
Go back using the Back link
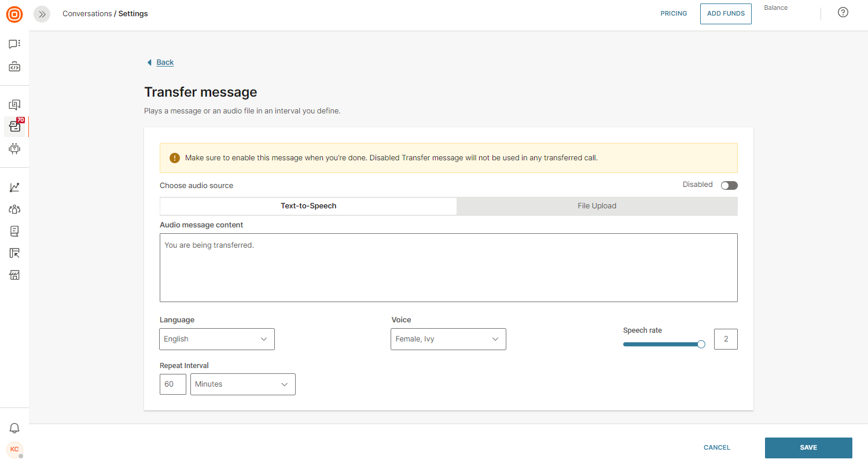164,63
